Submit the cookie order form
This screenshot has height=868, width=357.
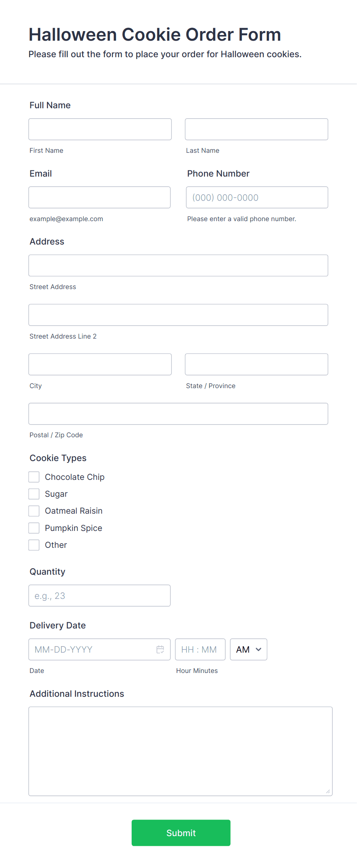tap(181, 833)
